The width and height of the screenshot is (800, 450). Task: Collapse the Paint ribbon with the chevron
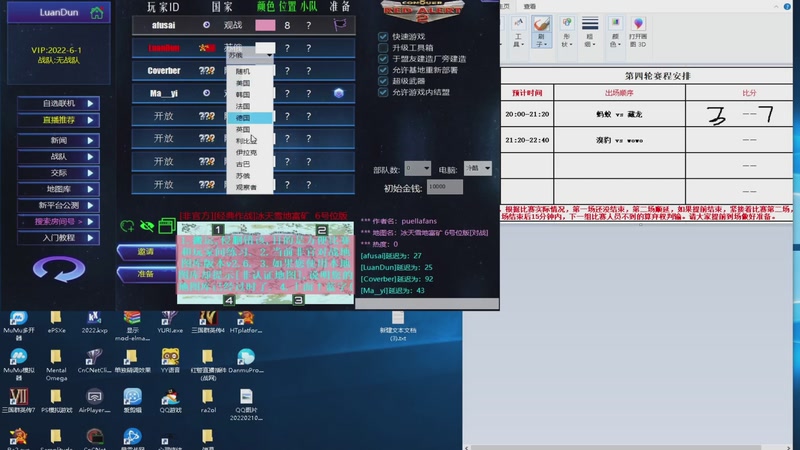(776, 6)
